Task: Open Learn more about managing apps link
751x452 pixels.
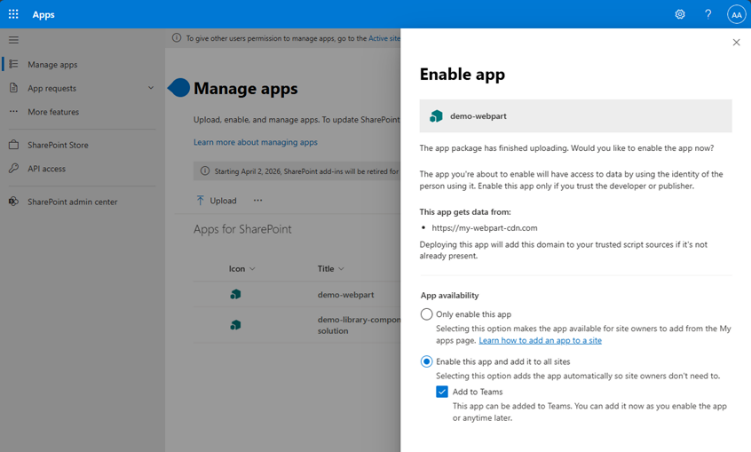Action: pyautogui.click(x=255, y=142)
